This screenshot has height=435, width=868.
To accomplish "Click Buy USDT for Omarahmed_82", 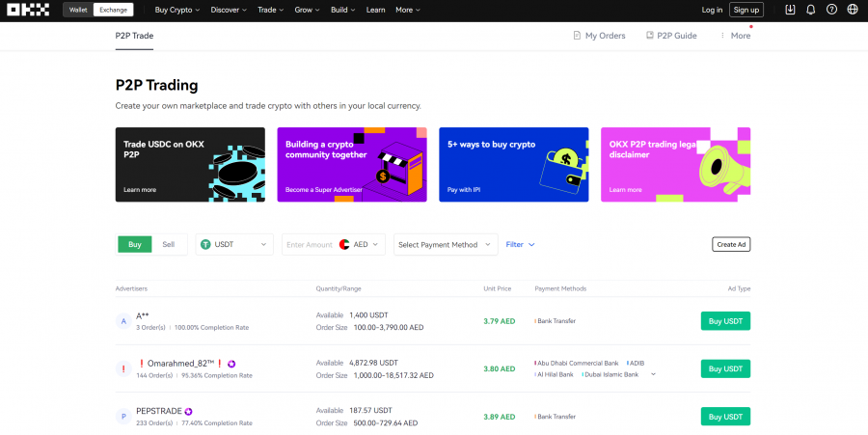I will click(725, 368).
